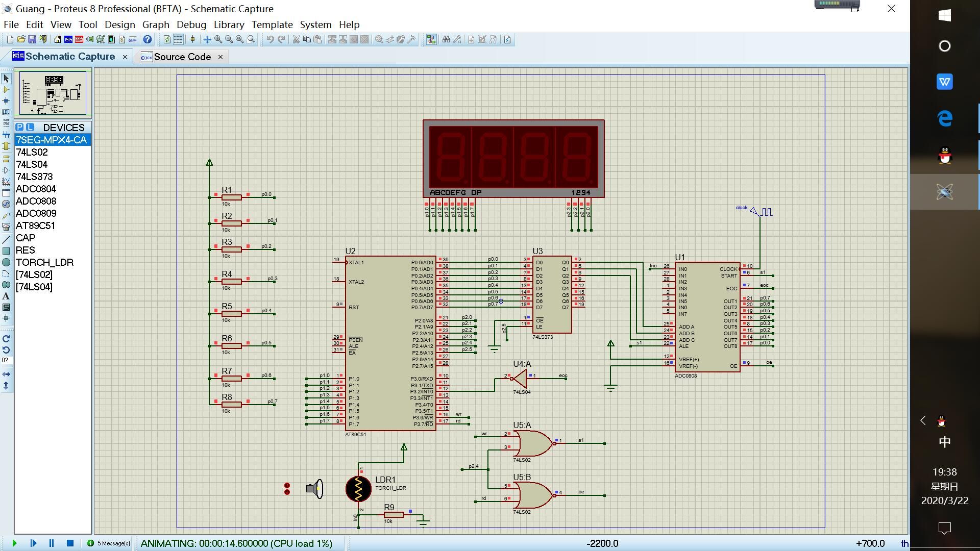The image size is (980, 551).
Task: Select 7SEG-MPX4-CA device entry
Action: 53,140
